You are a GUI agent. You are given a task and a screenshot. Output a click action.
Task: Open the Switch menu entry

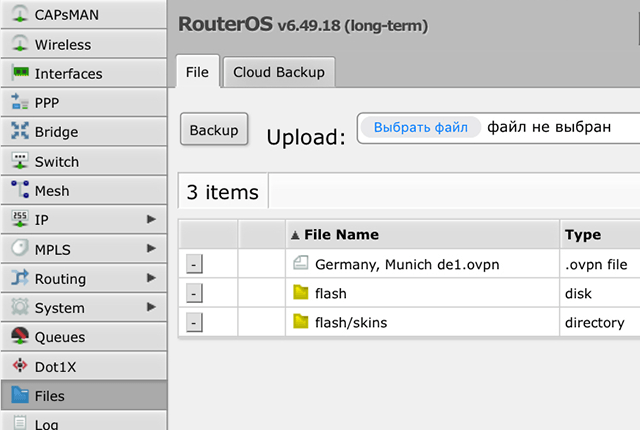pyautogui.click(x=84, y=161)
